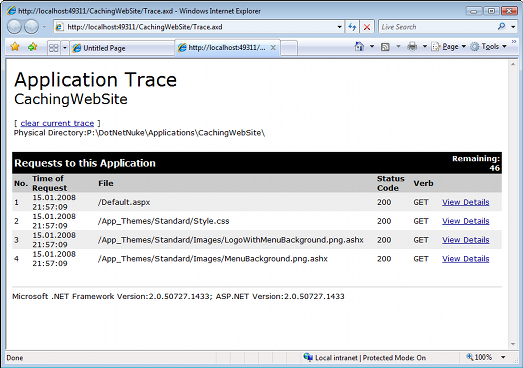Screen dimensions: 523x368
Task: Show more toolbar commands chevron
Action: click(514, 42)
